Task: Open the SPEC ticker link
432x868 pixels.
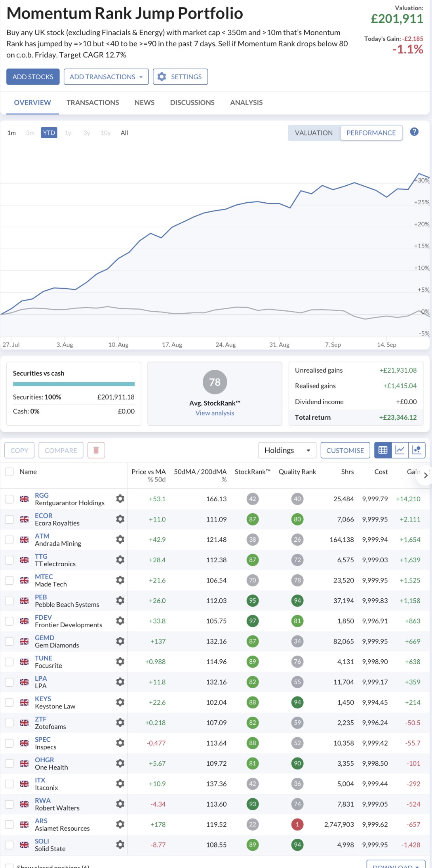Action: pyautogui.click(x=43, y=739)
